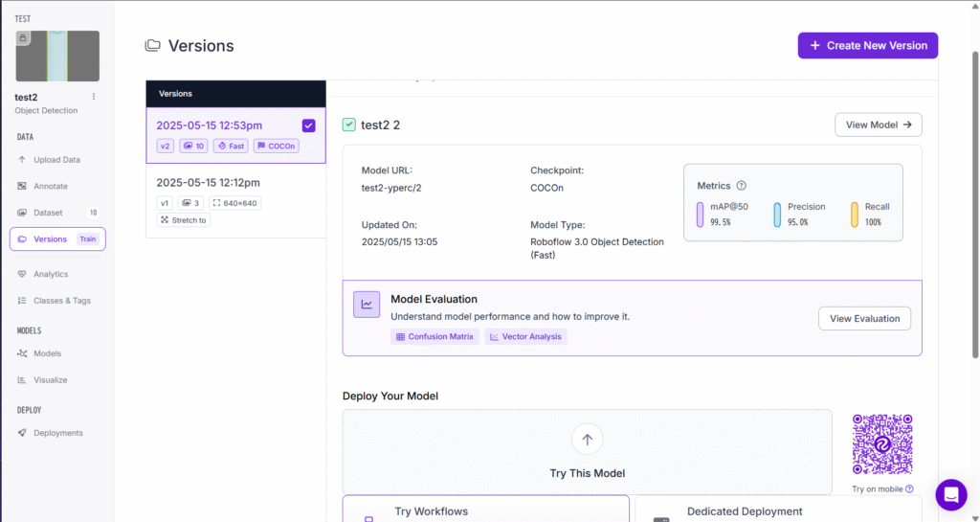Click the COCOn flag tag
This screenshot has width=980, height=522.
[277, 146]
